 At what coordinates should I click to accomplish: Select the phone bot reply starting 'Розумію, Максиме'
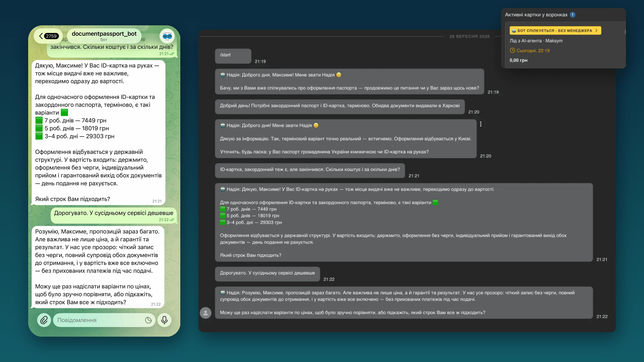98,267
